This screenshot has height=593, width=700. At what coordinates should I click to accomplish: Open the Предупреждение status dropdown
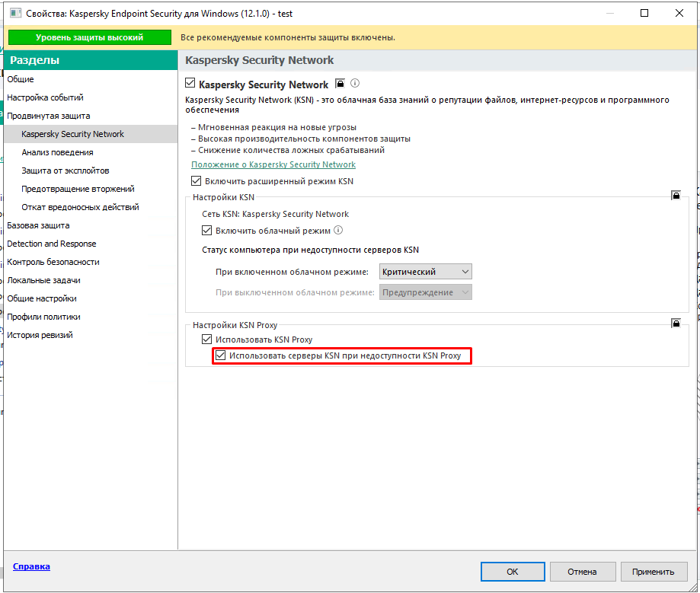click(426, 292)
